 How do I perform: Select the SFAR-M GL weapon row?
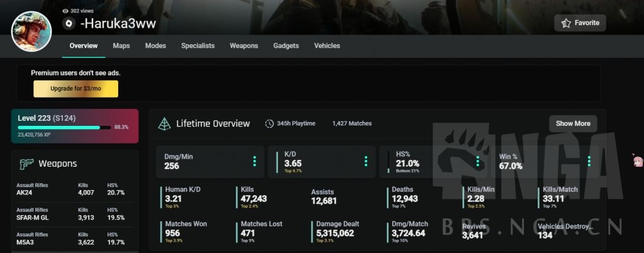(x=74, y=214)
